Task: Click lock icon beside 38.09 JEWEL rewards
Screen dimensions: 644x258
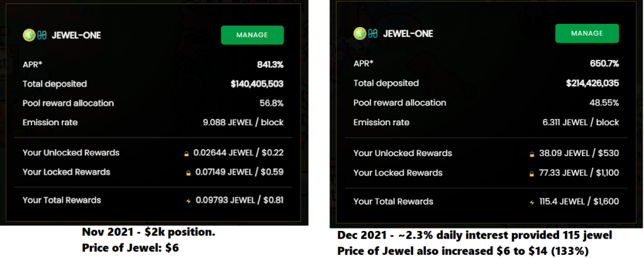Action: (x=532, y=154)
